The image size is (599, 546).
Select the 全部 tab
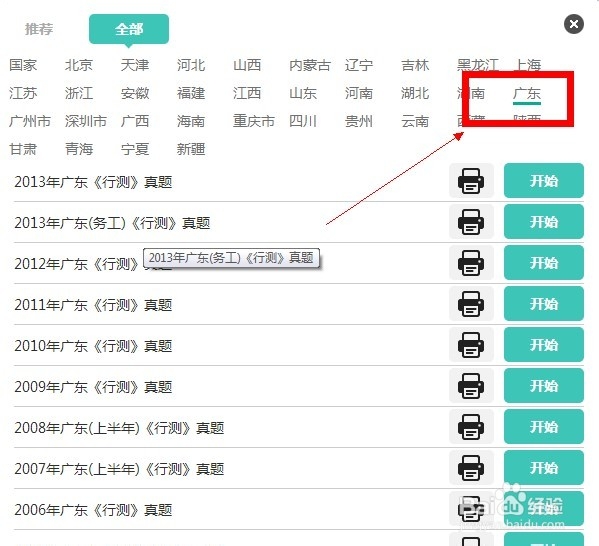click(x=129, y=29)
